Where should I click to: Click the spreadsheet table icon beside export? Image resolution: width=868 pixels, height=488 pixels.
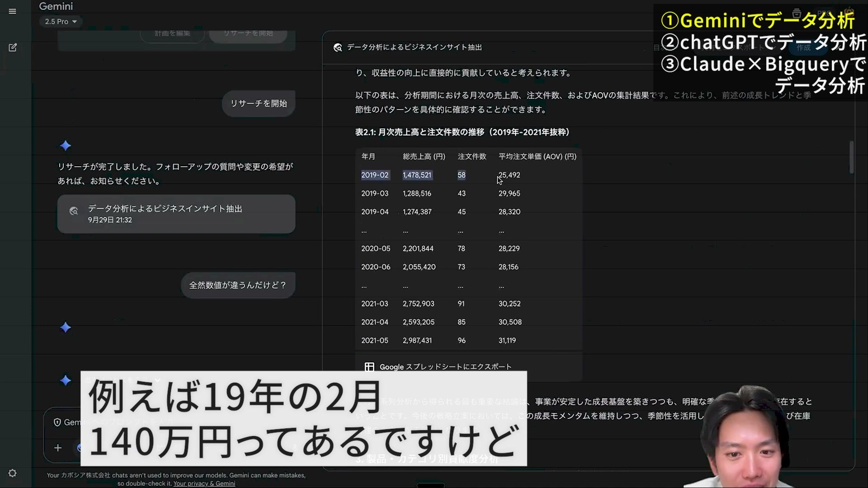click(x=369, y=367)
